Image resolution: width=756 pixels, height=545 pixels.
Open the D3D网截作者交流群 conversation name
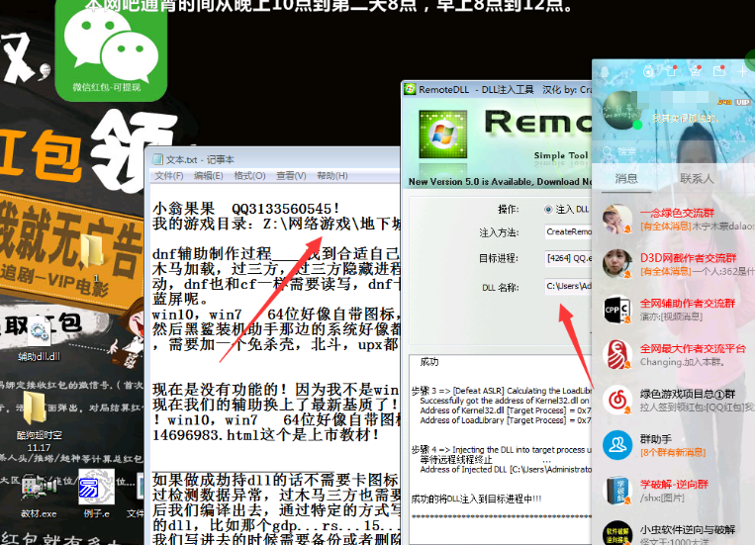click(x=688, y=258)
